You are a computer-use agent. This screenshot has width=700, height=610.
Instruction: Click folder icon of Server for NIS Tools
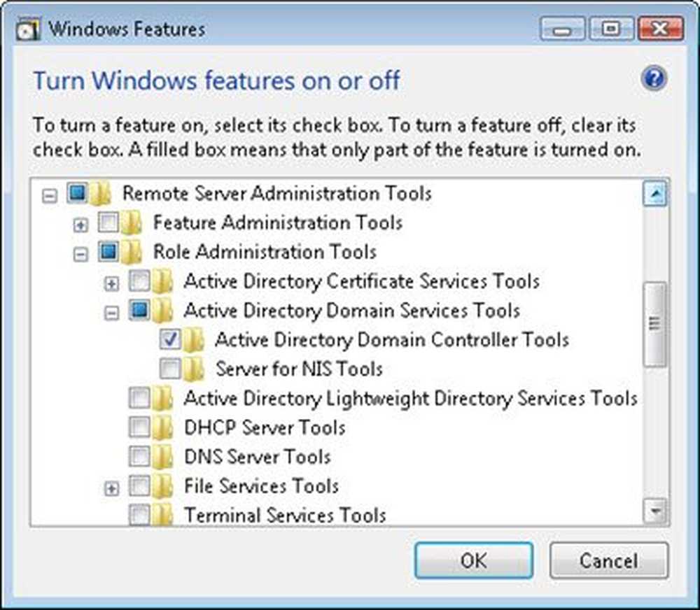(x=193, y=369)
